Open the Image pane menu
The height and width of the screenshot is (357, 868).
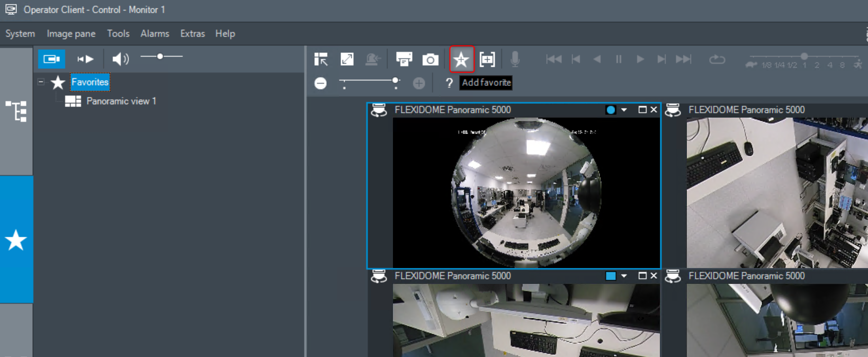71,33
